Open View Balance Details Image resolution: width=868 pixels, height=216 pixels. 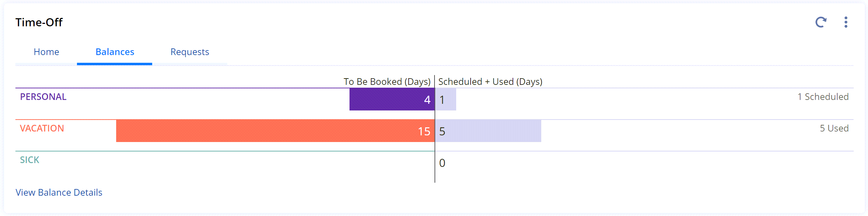58,192
